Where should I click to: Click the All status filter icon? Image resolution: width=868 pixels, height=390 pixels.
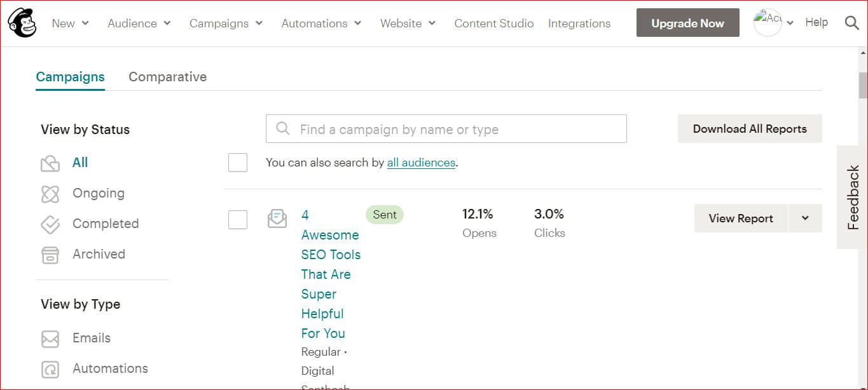point(50,163)
